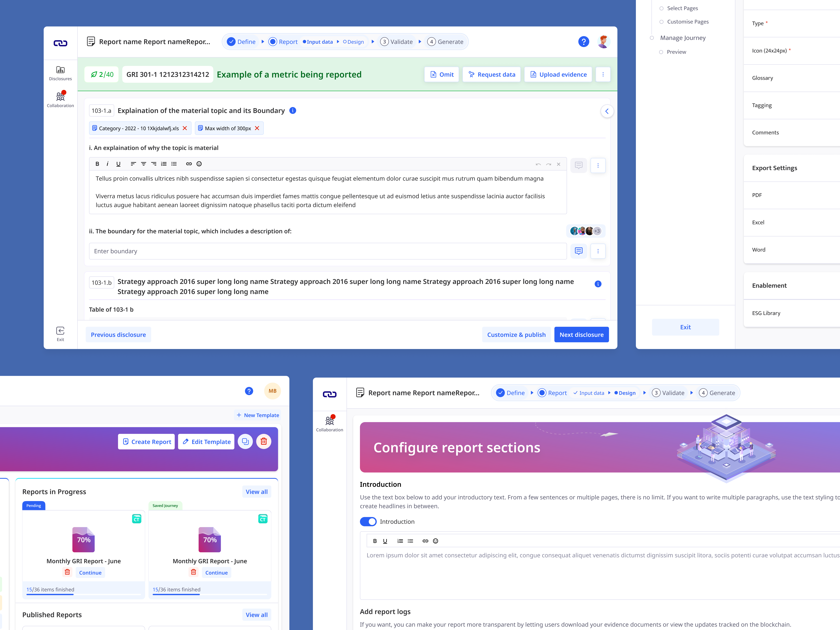Duplicate the template with the copy icon
This screenshot has height=630, width=840.
click(x=245, y=442)
